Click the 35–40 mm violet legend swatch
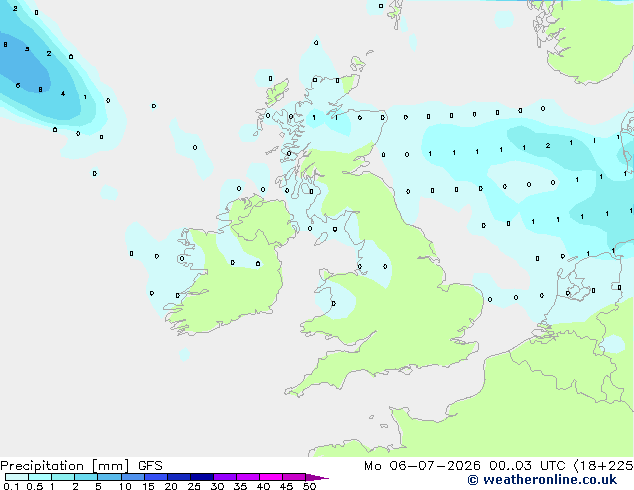This screenshot has height=490, width=634. tap(248, 477)
